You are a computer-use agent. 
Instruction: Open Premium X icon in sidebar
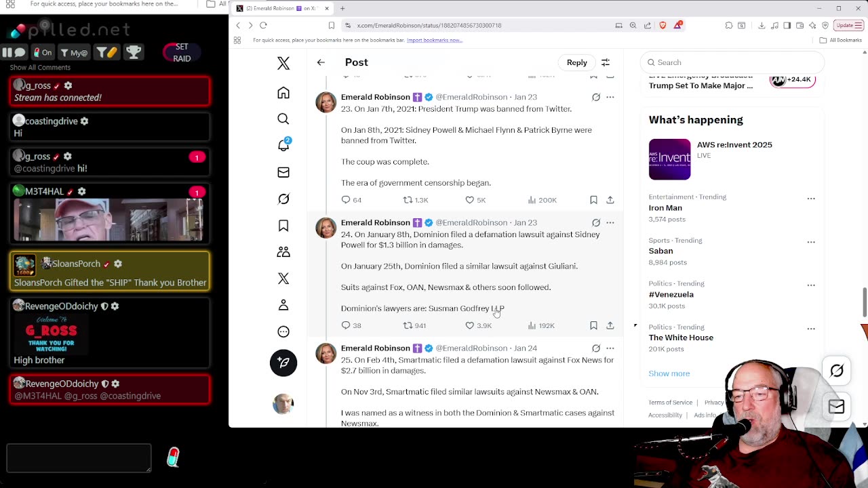click(x=283, y=279)
